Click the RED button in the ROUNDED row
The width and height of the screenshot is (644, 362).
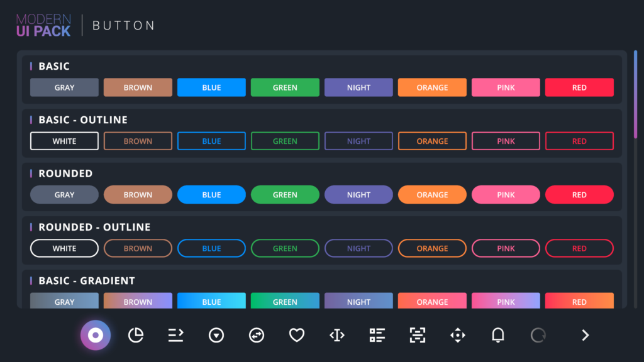579,194
